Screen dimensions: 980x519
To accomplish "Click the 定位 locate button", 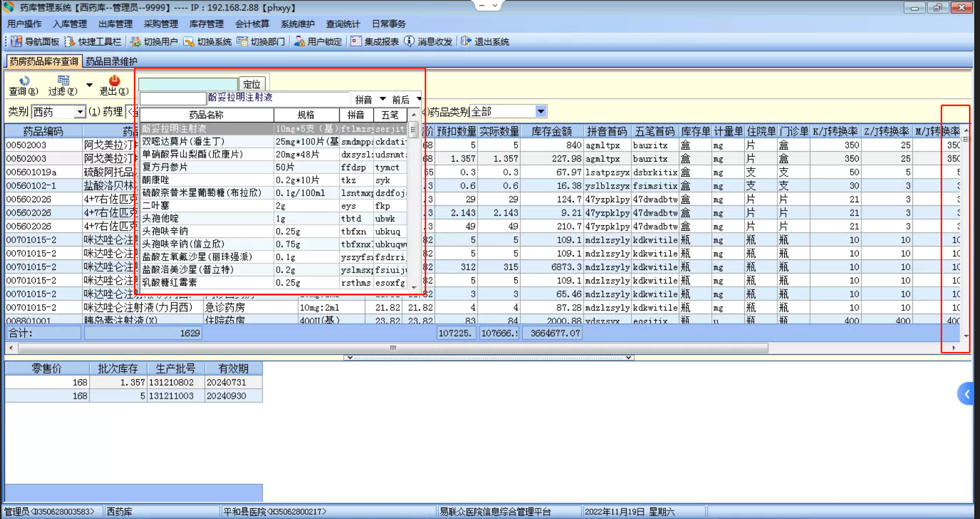I will pos(252,84).
